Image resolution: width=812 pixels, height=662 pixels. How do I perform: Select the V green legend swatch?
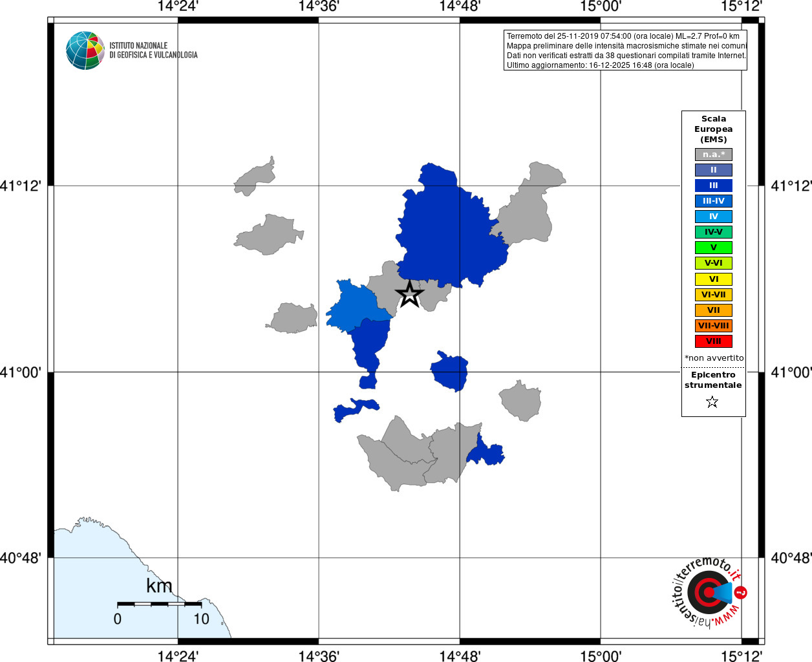pyautogui.click(x=714, y=248)
